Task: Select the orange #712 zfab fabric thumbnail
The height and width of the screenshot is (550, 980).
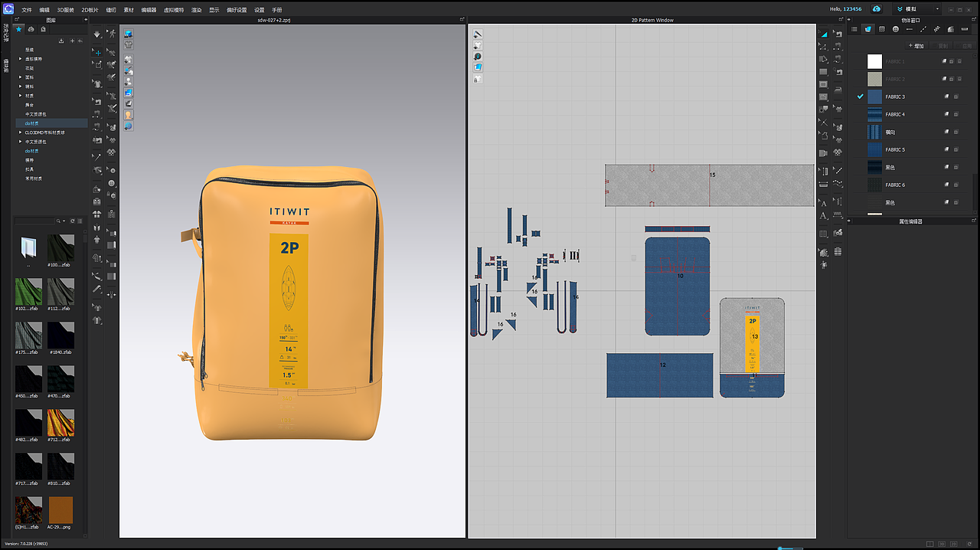Action: point(60,422)
